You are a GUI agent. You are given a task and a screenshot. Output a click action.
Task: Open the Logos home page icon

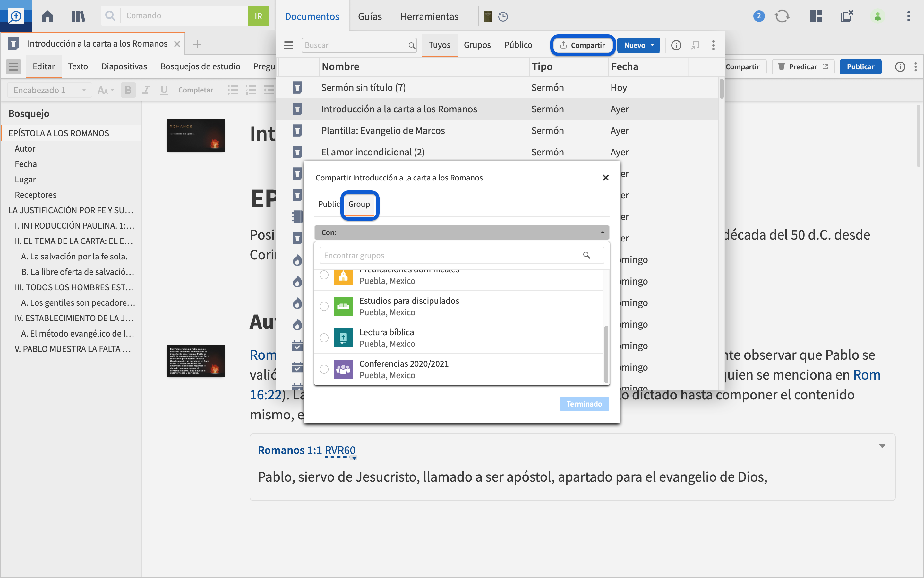click(47, 16)
